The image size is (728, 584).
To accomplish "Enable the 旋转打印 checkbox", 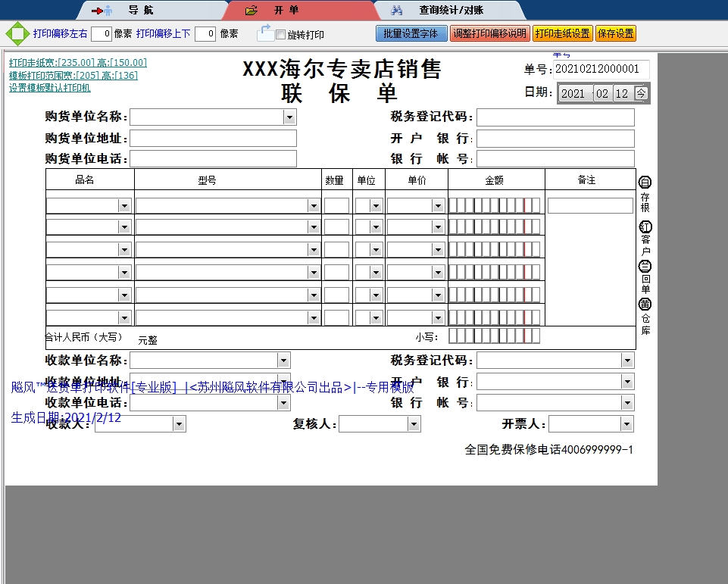I will coord(280,35).
